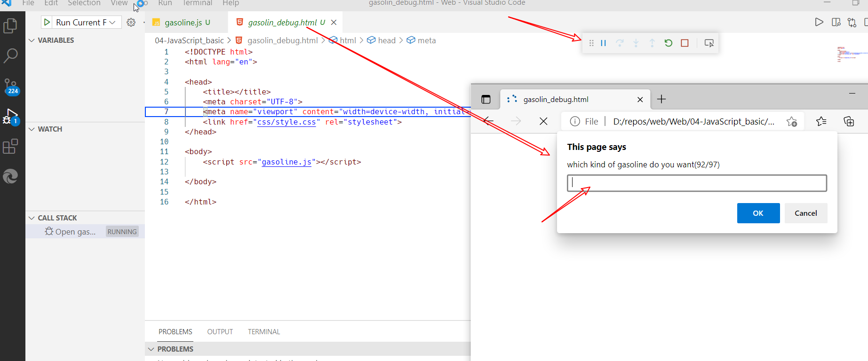Add this page to Edge favorites
The height and width of the screenshot is (361, 868).
click(x=792, y=122)
